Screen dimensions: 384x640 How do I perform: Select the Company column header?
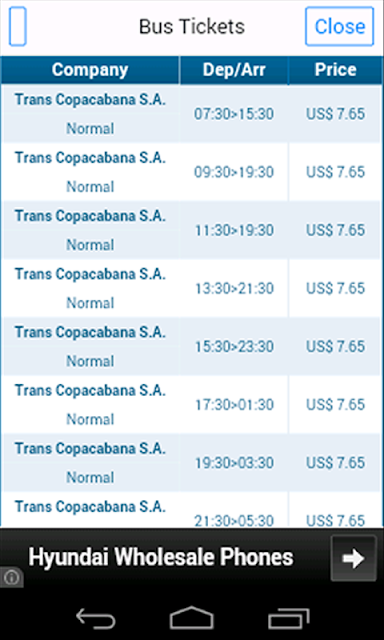[x=90, y=70]
